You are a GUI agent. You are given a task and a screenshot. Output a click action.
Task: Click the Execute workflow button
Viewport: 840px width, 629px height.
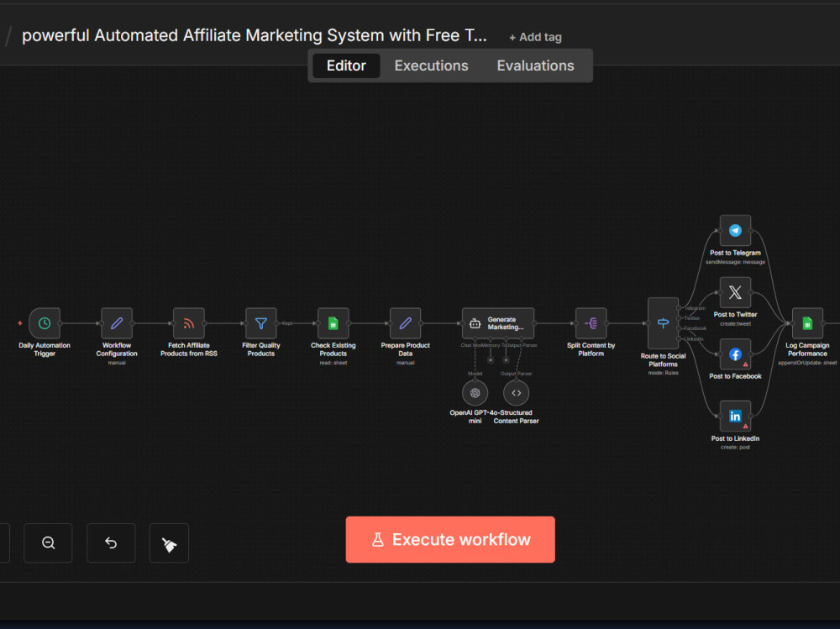point(450,539)
